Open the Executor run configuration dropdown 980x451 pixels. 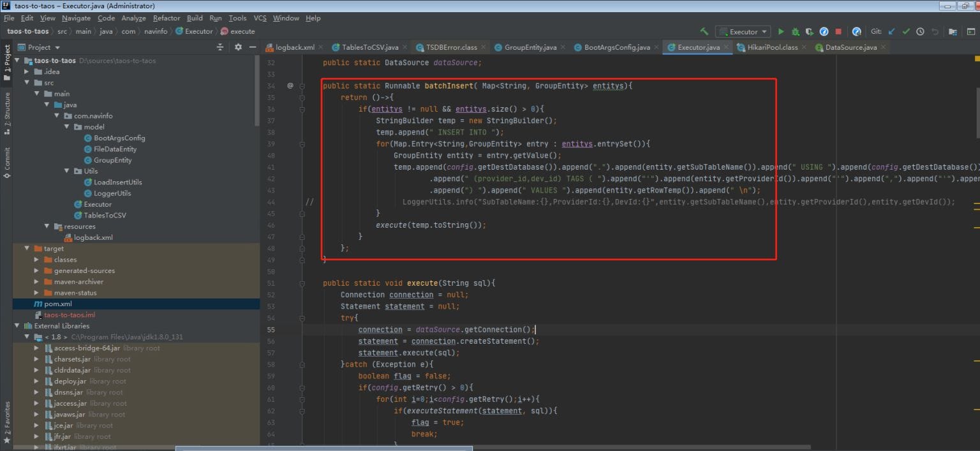(x=743, y=31)
